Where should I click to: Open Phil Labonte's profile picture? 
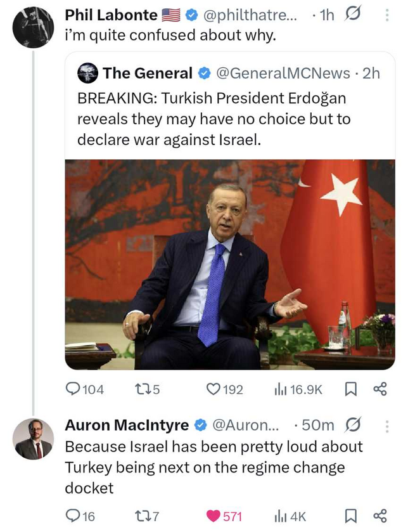pos(33,27)
